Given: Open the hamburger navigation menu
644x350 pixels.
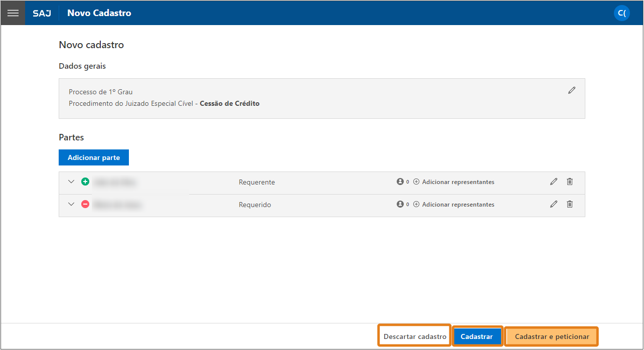Looking at the screenshot, I should 13,13.
